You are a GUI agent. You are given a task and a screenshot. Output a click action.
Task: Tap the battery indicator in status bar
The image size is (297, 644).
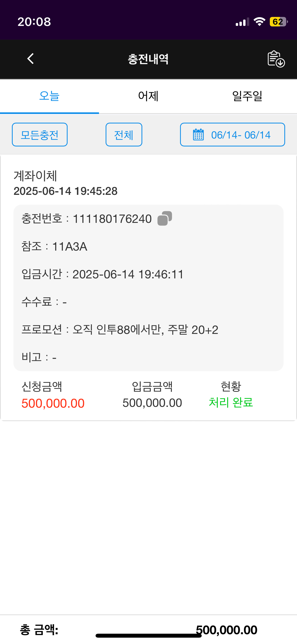pos(278,22)
